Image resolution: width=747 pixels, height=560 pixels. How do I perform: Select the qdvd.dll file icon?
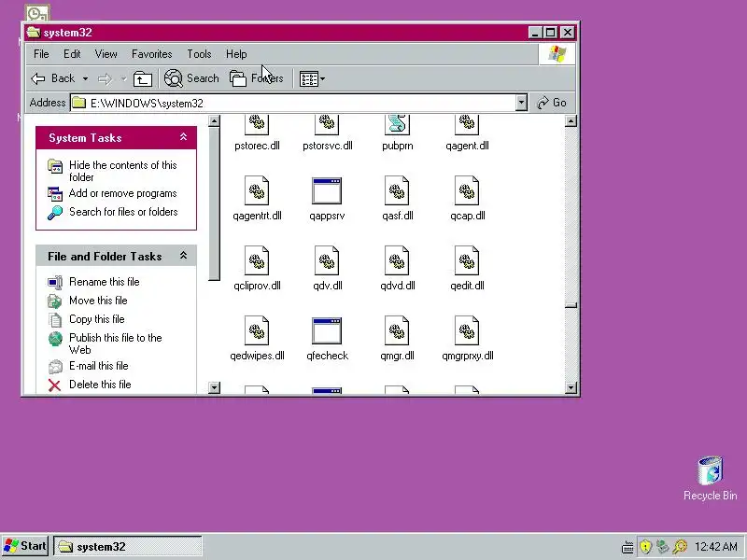tap(397, 260)
